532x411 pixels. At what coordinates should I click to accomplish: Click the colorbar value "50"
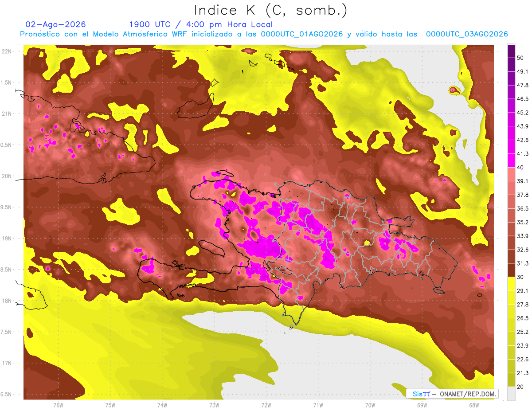(521, 58)
